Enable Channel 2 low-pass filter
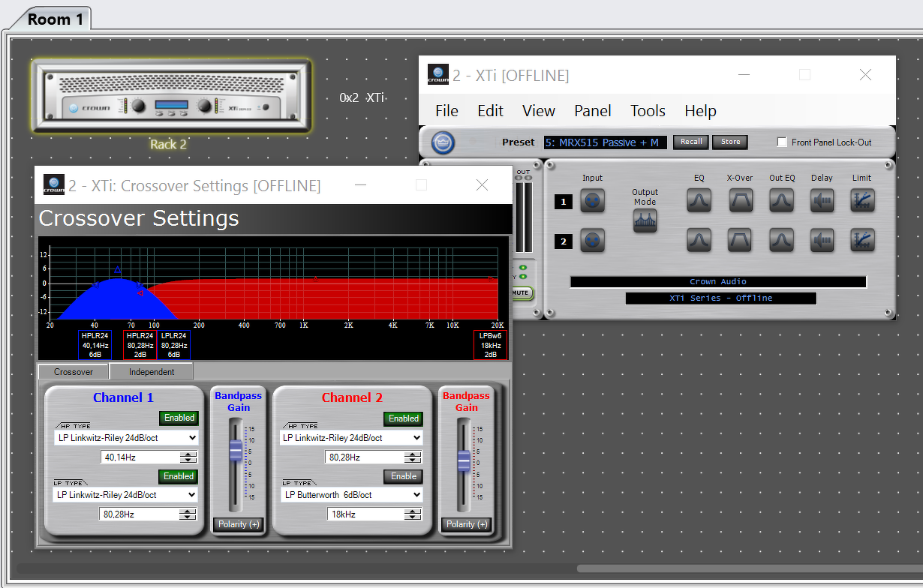Screen dimensions: 923x588 [x=403, y=476]
